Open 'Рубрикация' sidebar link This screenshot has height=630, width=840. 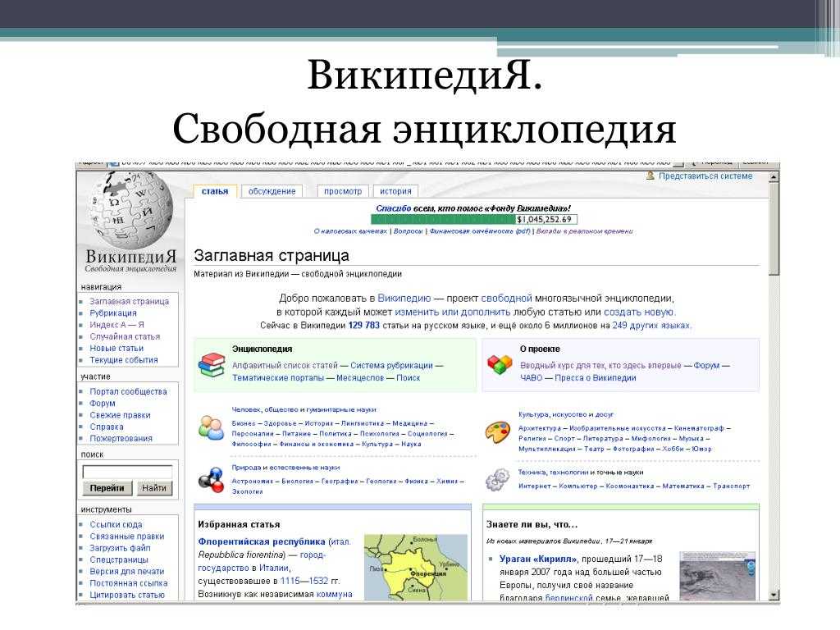pyautogui.click(x=113, y=313)
